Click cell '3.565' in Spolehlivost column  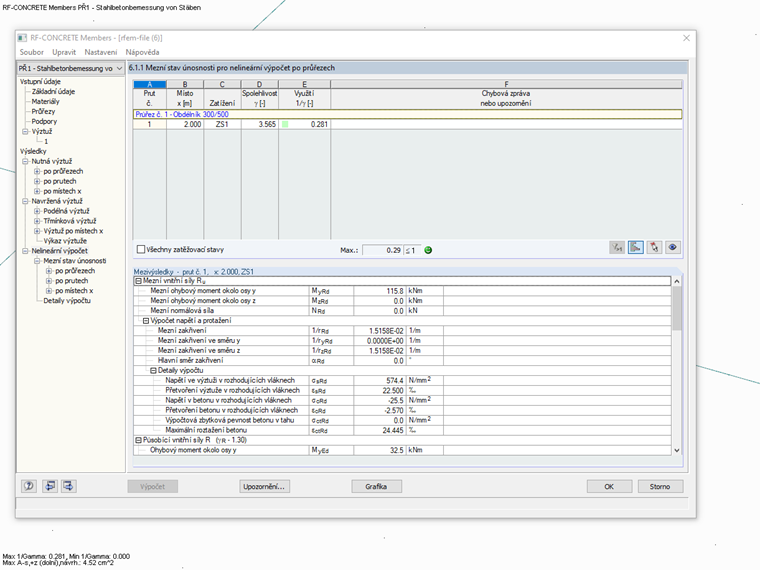coord(260,125)
